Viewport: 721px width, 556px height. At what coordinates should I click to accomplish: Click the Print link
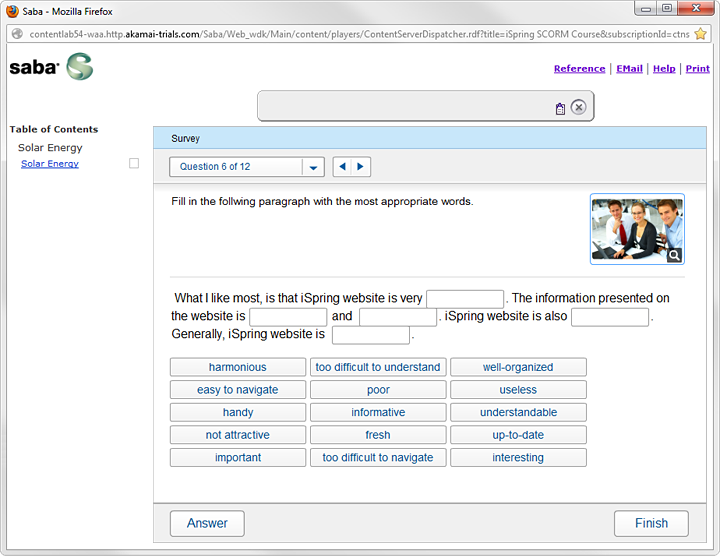[x=698, y=69]
